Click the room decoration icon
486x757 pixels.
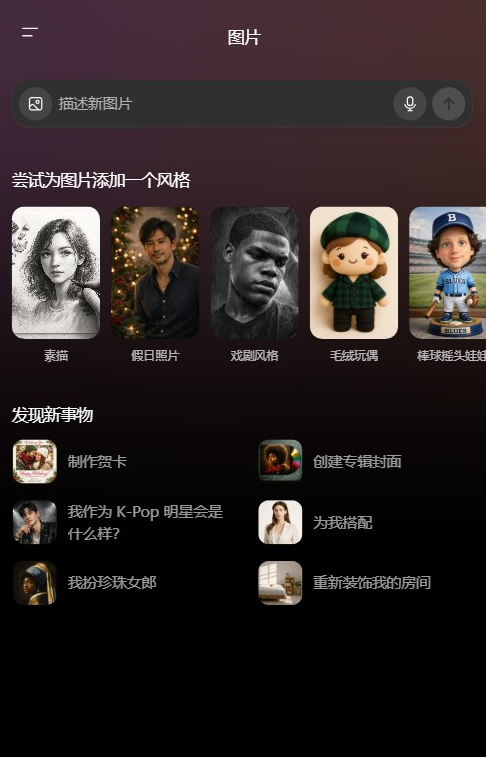(x=280, y=583)
